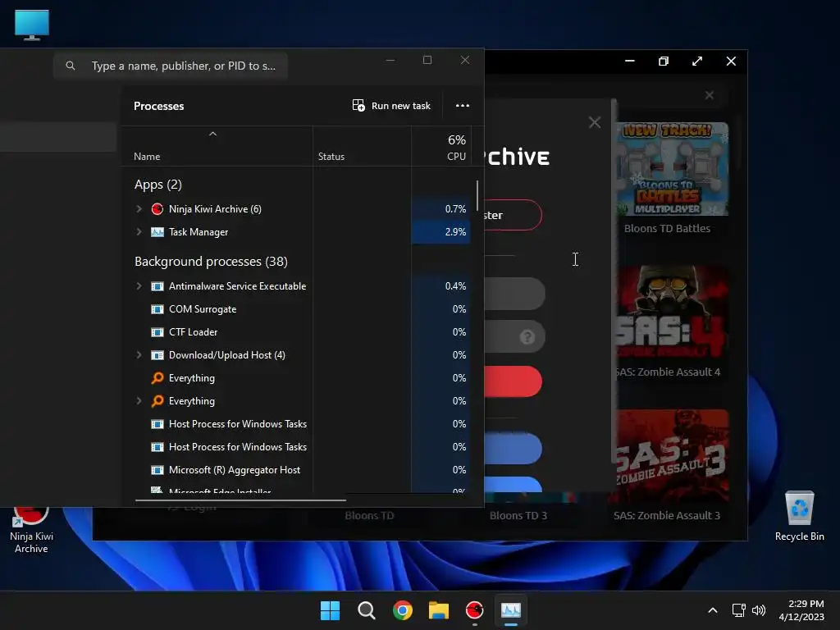Open the SAS: Zombie Assault 3 thumbnail

[672, 456]
